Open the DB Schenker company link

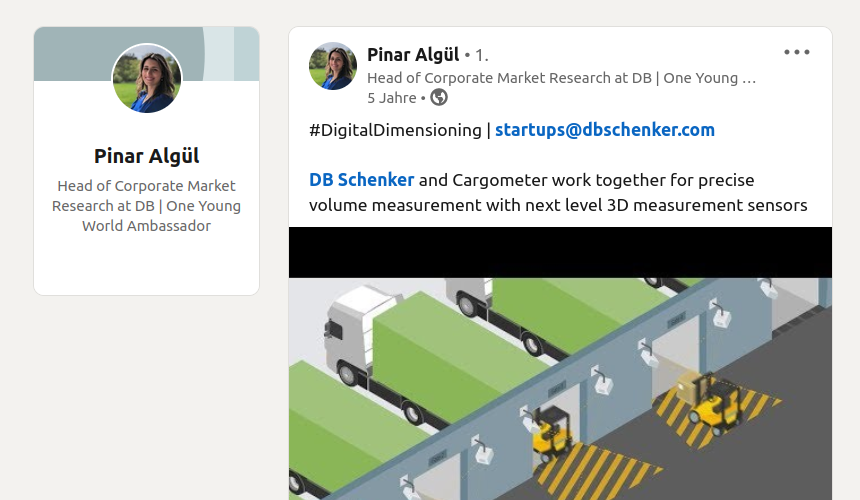(x=361, y=180)
